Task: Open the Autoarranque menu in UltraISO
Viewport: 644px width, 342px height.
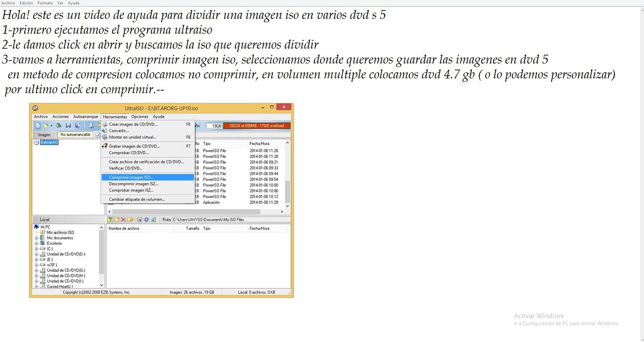Action: 86,116
